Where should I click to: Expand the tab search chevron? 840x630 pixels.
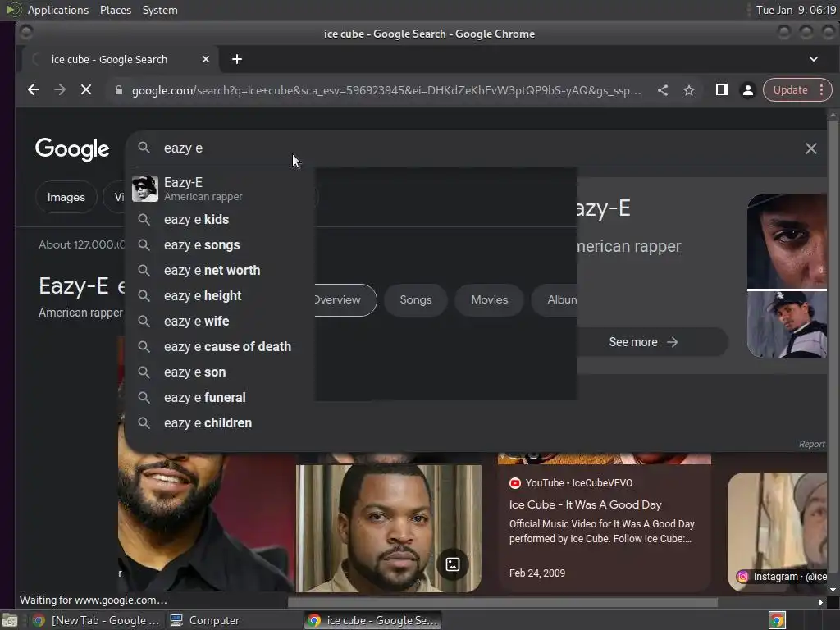click(813, 59)
